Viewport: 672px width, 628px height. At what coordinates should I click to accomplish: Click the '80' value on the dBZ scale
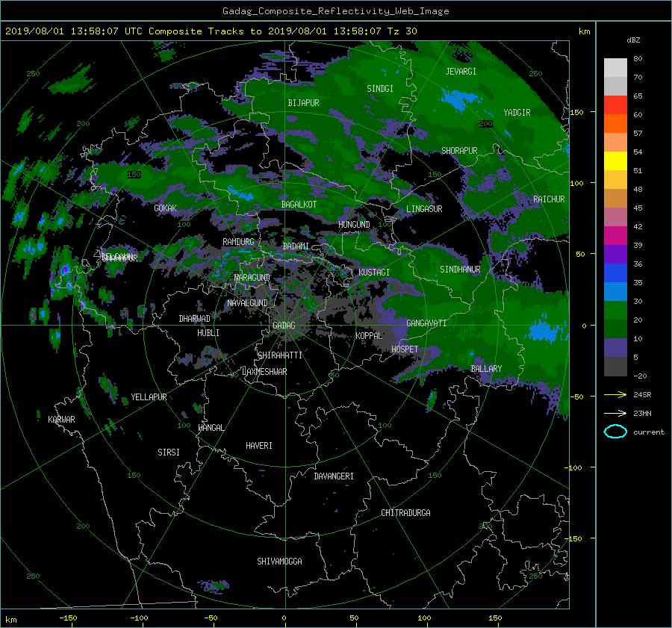[638, 59]
